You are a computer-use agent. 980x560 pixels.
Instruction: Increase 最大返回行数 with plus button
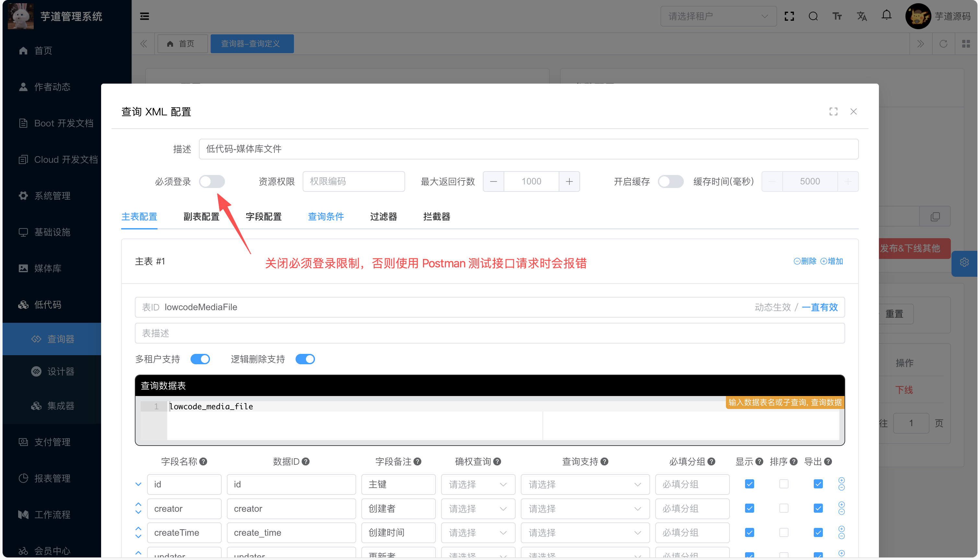click(x=569, y=181)
